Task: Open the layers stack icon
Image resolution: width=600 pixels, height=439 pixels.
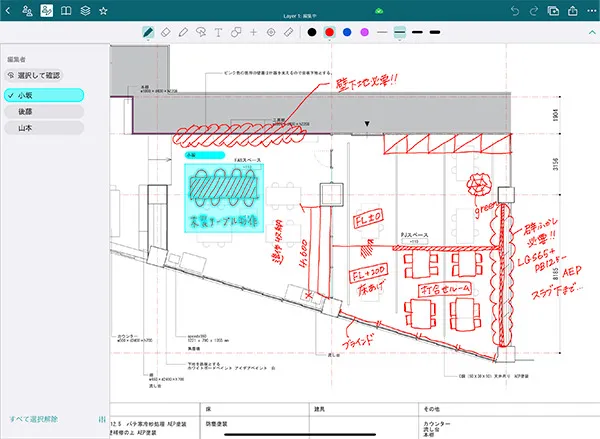Action: pyautogui.click(x=85, y=11)
